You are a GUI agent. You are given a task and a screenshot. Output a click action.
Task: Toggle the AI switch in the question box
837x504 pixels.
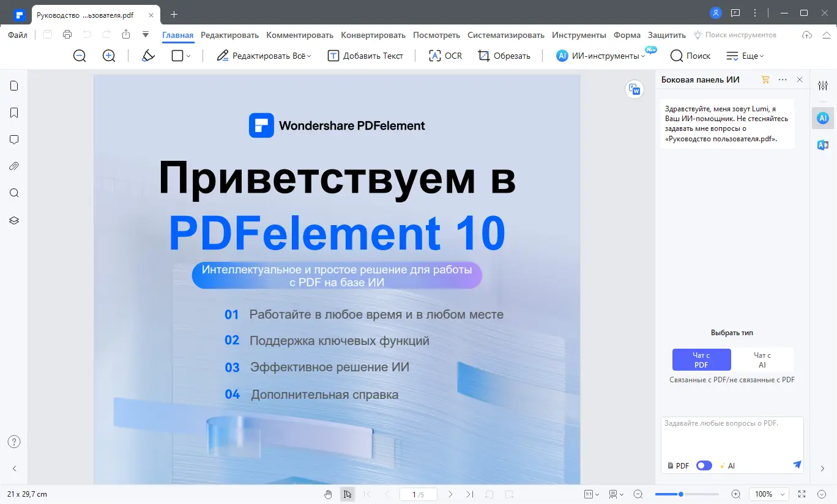pos(704,465)
